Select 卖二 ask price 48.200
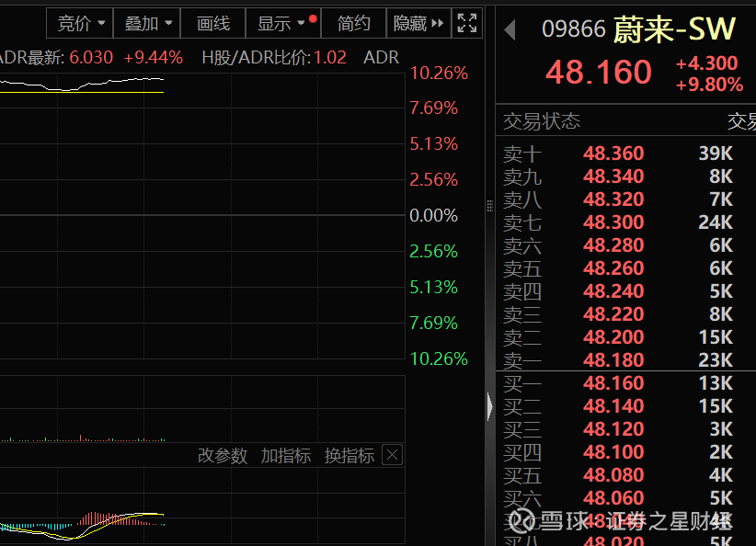This screenshot has width=756, height=546. (x=613, y=336)
